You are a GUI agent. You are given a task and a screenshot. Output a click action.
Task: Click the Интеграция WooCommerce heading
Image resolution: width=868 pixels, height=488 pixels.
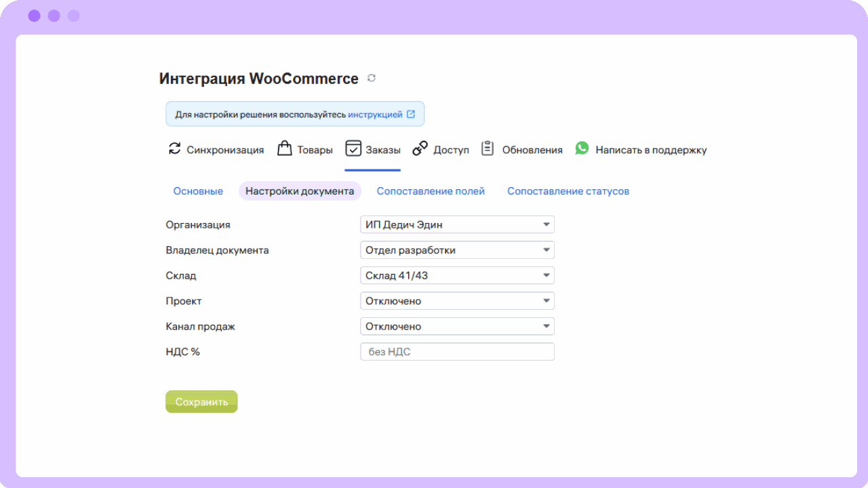[258, 79]
